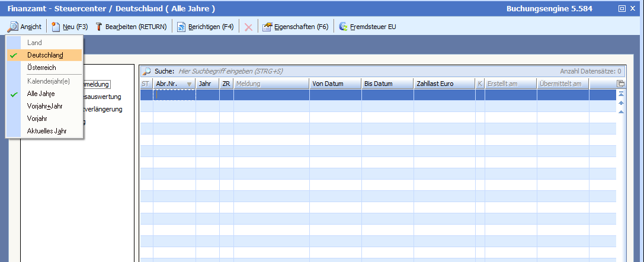Jump to first record with the top arrow
Viewport: 644px width, 262px height.
click(x=621, y=94)
